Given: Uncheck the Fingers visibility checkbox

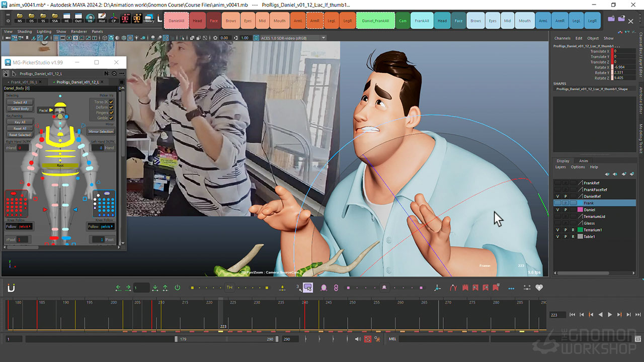Looking at the screenshot, I should 111,113.
